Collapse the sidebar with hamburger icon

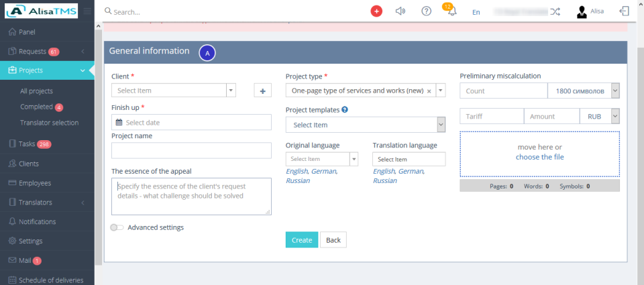87,11
